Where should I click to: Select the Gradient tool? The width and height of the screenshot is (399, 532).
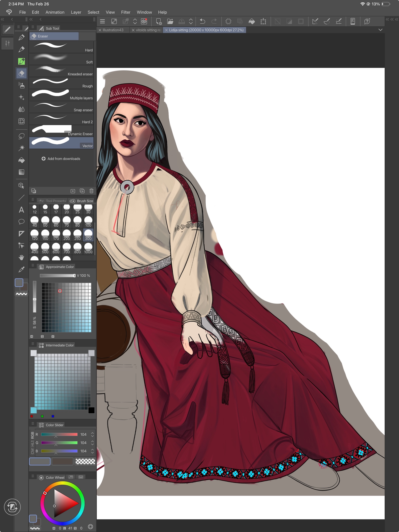click(22, 172)
